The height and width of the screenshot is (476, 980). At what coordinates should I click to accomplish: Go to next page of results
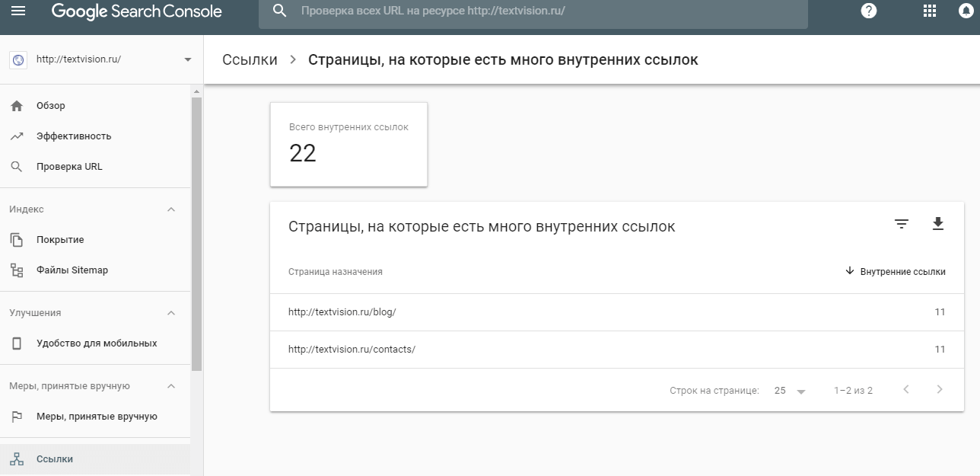point(939,389)
